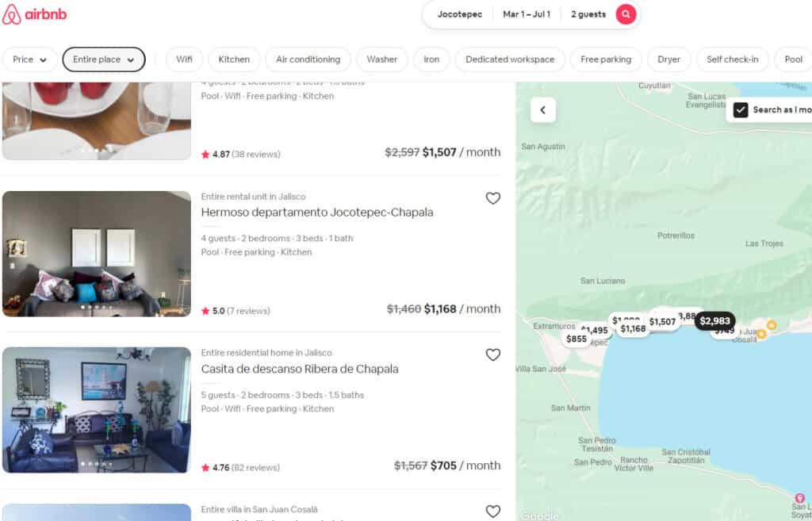Expand the Entire place dropdown
812x521 pixels.
tap(104, 59)
